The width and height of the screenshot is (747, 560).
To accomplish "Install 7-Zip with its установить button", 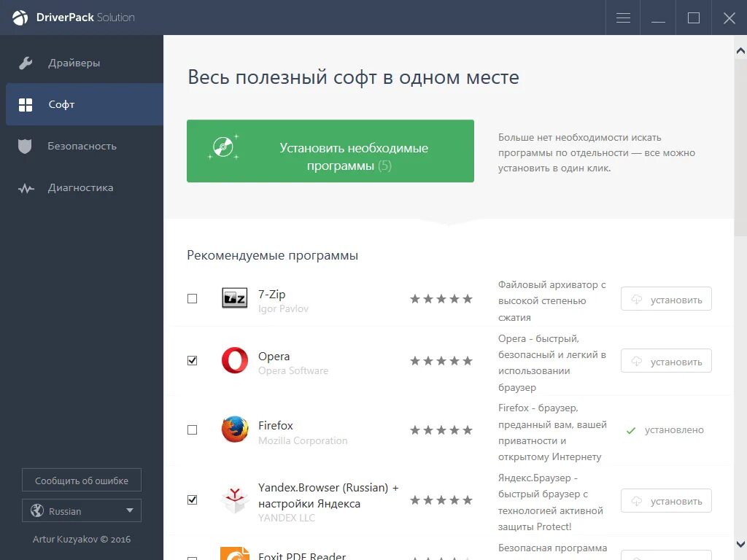I will [x=666, y=299].
